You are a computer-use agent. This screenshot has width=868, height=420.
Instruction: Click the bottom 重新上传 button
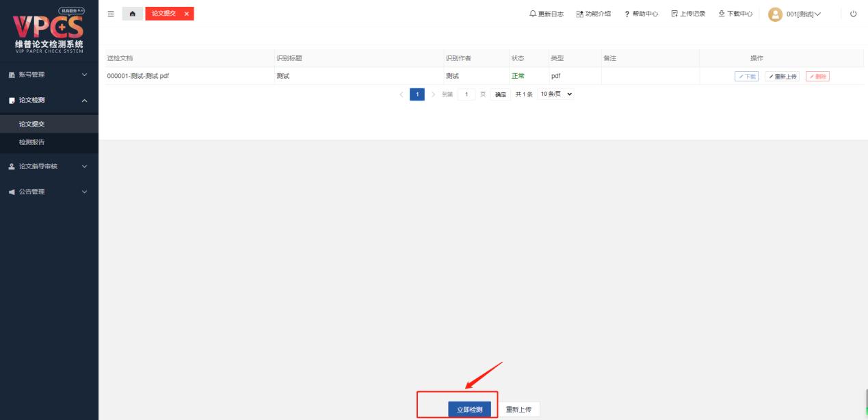(x=518, y=410)
